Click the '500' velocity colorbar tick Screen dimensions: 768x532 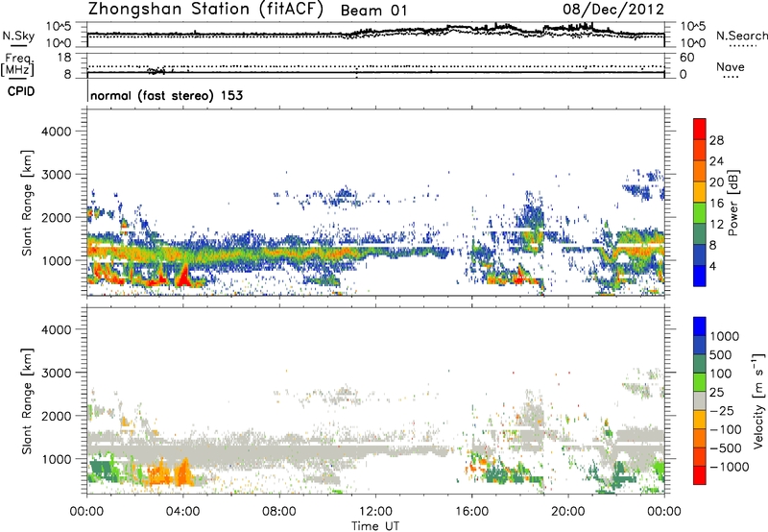coord(721,354)
